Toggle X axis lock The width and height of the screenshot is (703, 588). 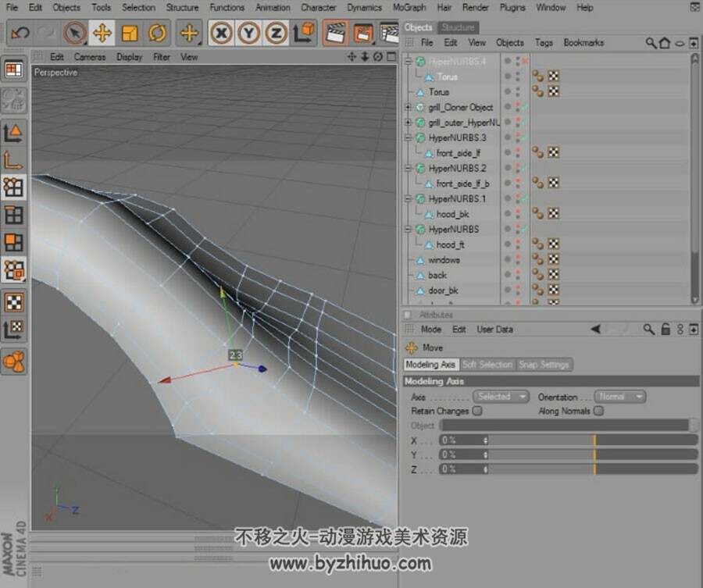pos(221,33)
